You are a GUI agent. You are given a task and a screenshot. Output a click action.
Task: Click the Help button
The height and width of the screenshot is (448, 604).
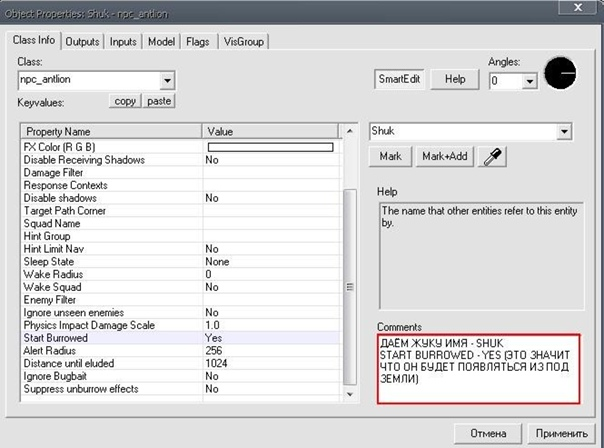[455, 79]
